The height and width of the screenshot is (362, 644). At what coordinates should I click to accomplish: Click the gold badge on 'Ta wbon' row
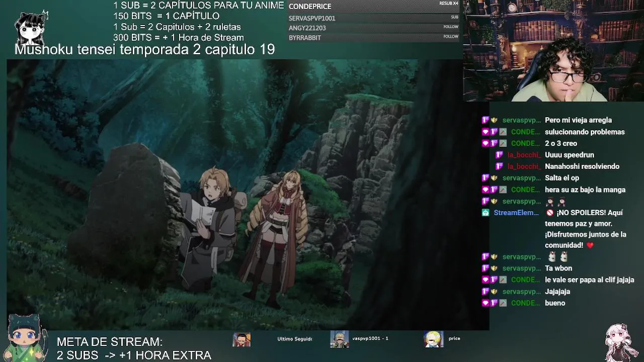494,268
